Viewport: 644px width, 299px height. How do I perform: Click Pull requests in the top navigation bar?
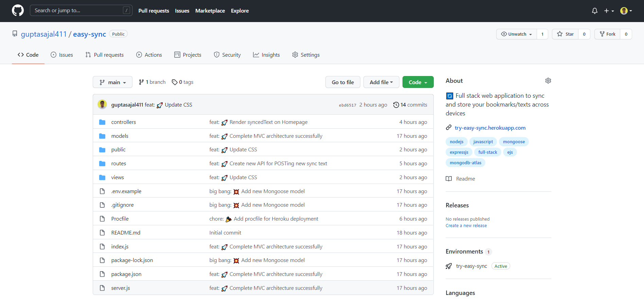[154, 11]
